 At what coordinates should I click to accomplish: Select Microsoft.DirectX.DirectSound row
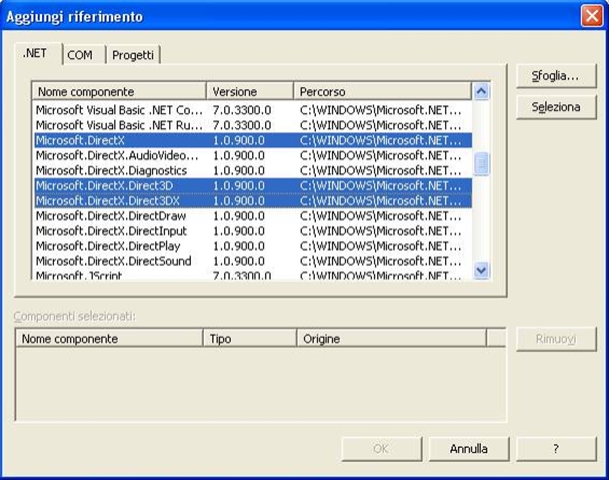pyautogui.click(x=253, y=261)
